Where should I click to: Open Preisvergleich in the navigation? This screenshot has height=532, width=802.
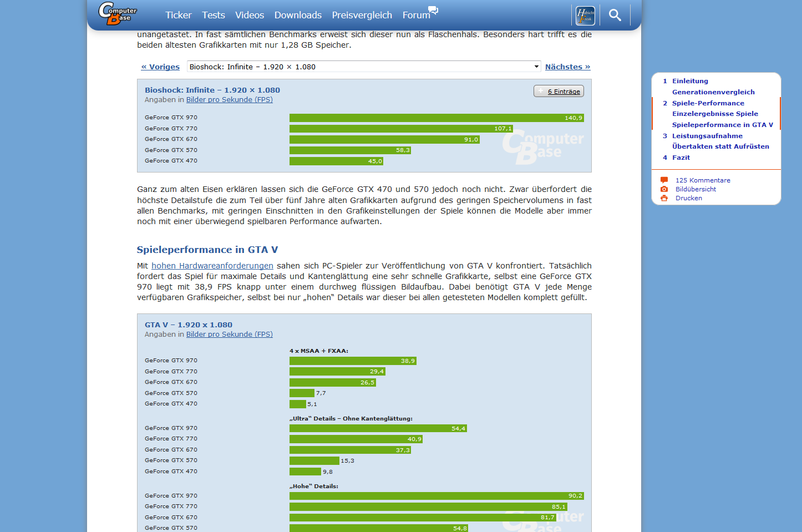tap(362, 15)
